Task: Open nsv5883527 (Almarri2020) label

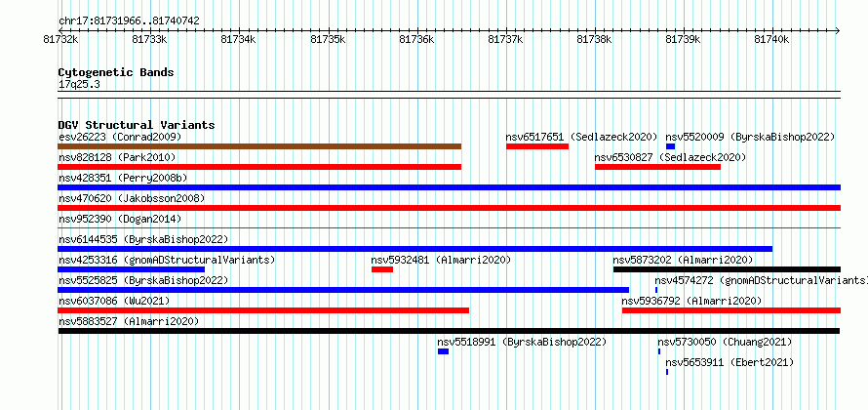Action: (x=129, y=321)
